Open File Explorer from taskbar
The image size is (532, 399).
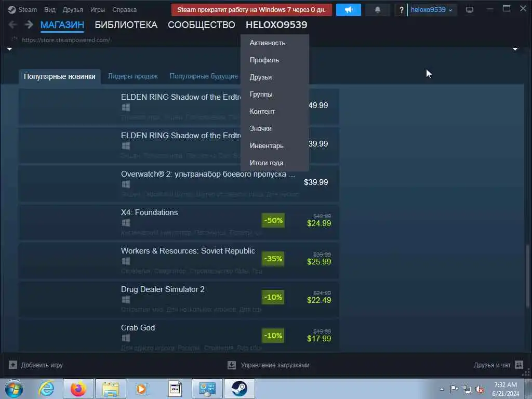pyautogui.click(x=111, y=389)
